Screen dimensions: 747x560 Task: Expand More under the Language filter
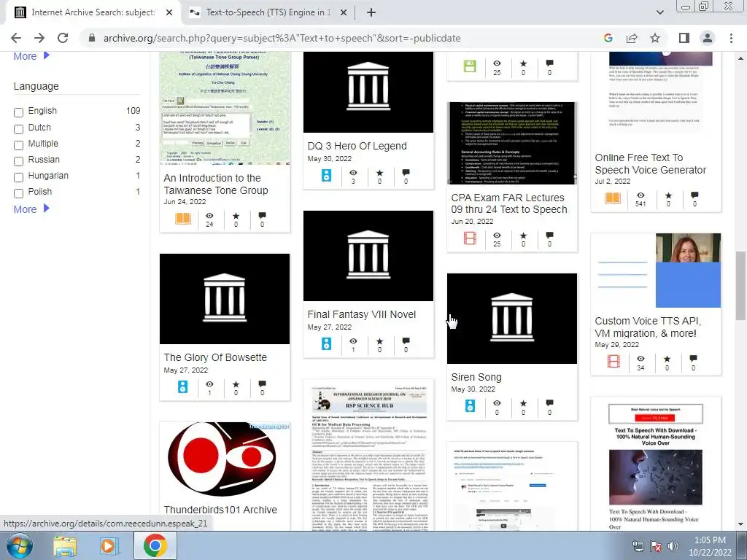[31, 209]
